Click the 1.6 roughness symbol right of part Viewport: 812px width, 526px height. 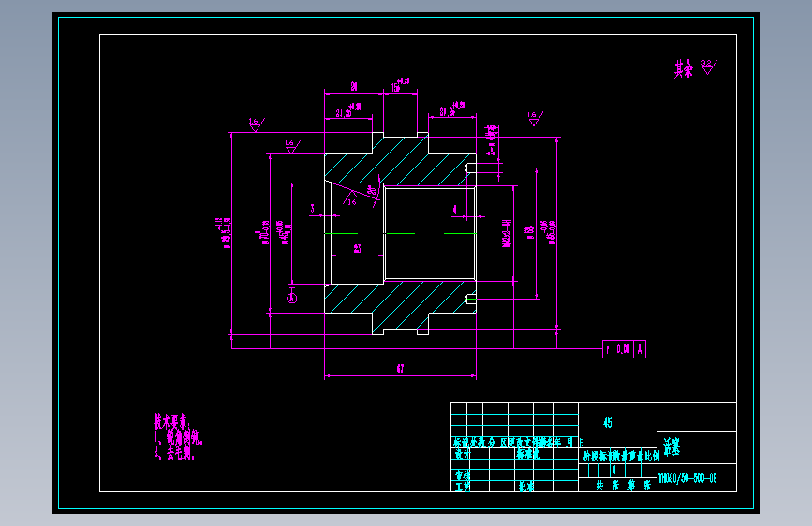pos(535,118)
